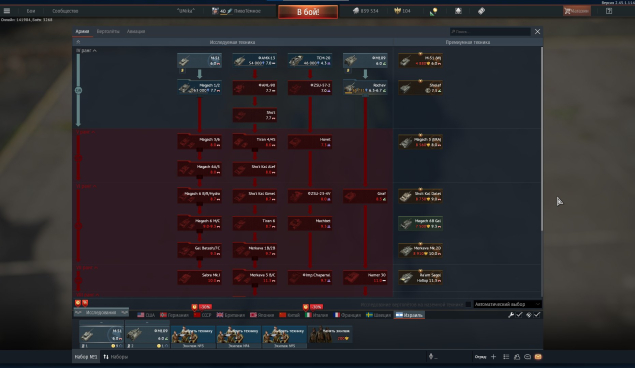
Task: Select the США nation flag
Action: pos(146,315)
